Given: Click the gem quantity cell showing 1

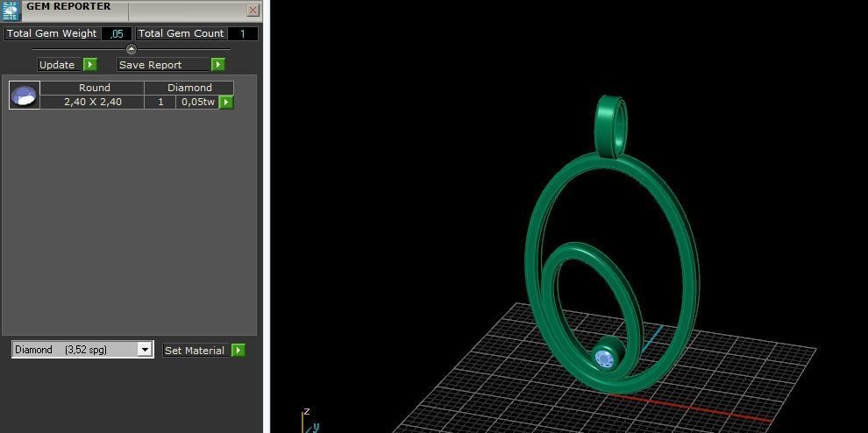Looking at the screenshot, I should pos(160,102).
